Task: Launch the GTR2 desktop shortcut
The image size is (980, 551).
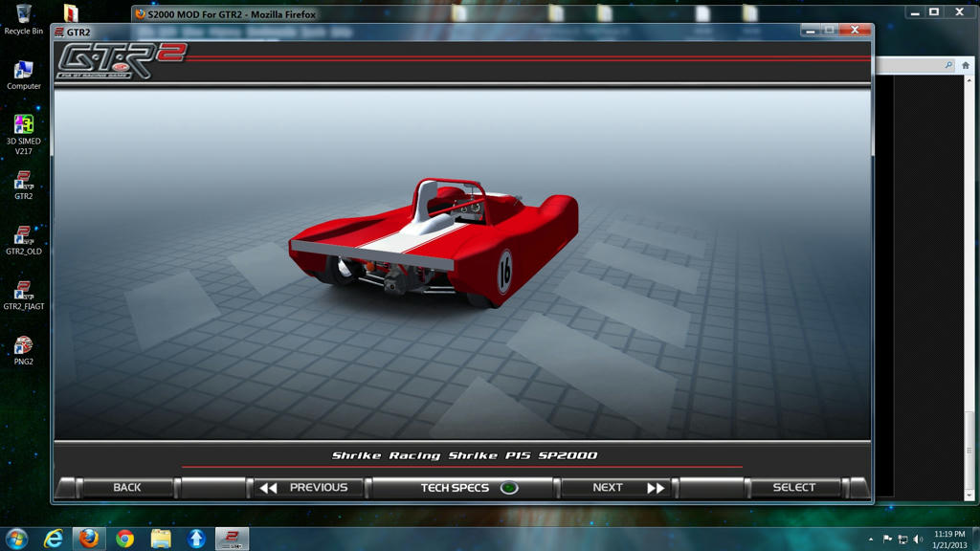Action: (24, 185)
